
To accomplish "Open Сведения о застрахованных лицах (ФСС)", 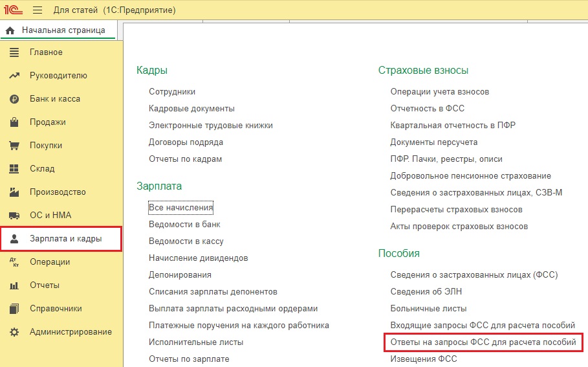I will (474, 275).
